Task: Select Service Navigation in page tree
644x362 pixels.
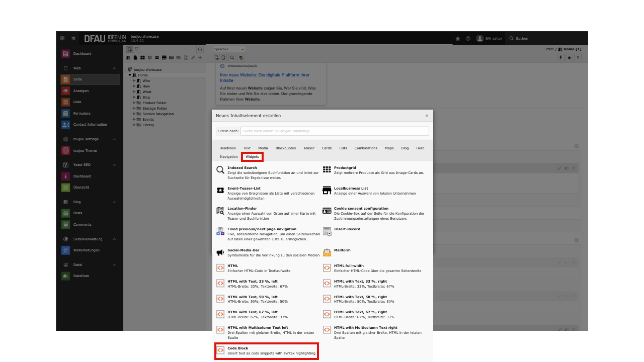Action: pyautogui.click(x=158, y=114)
